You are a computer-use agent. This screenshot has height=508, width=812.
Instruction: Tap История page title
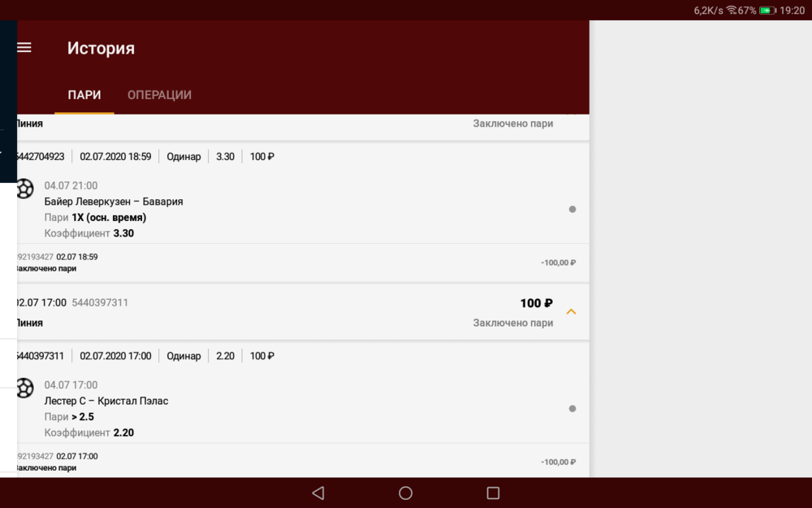pos(101,48)
